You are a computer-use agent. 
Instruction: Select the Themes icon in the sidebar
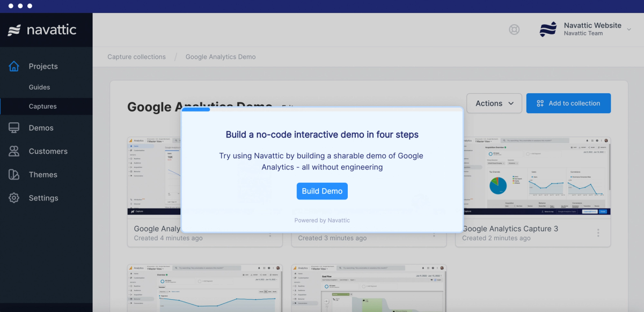pyautogui.click(x=14, y=175)
